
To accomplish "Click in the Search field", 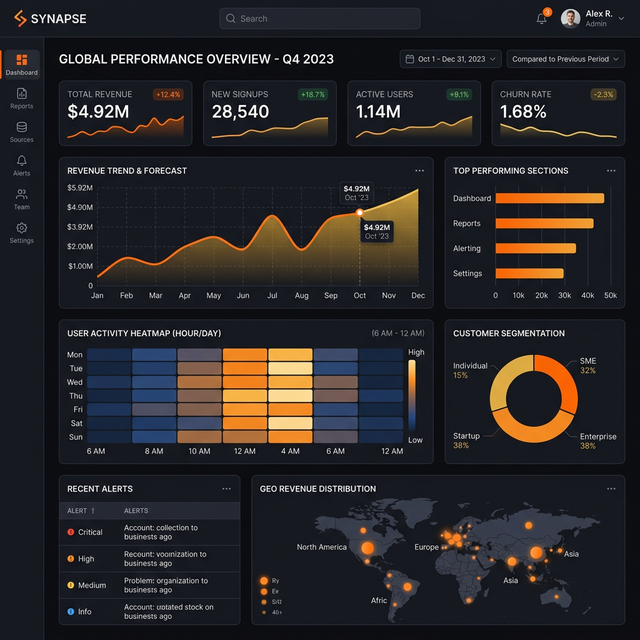I will point(320,18).
